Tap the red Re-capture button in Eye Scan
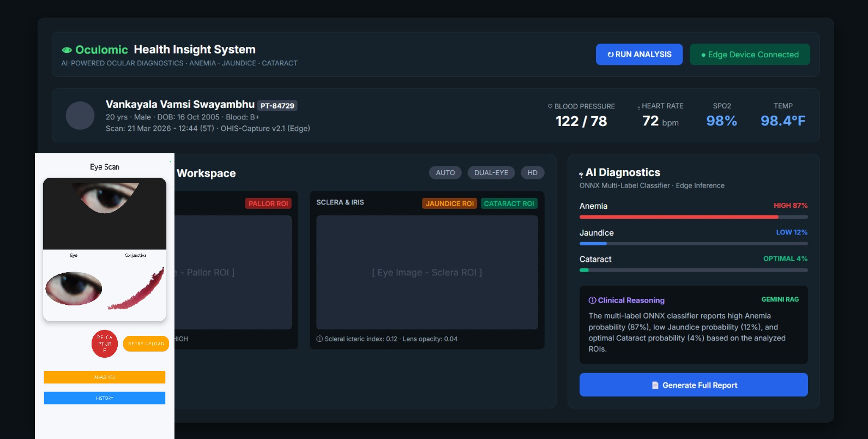The width and height of the screenshot is (868, 439). tap(105, 344)
